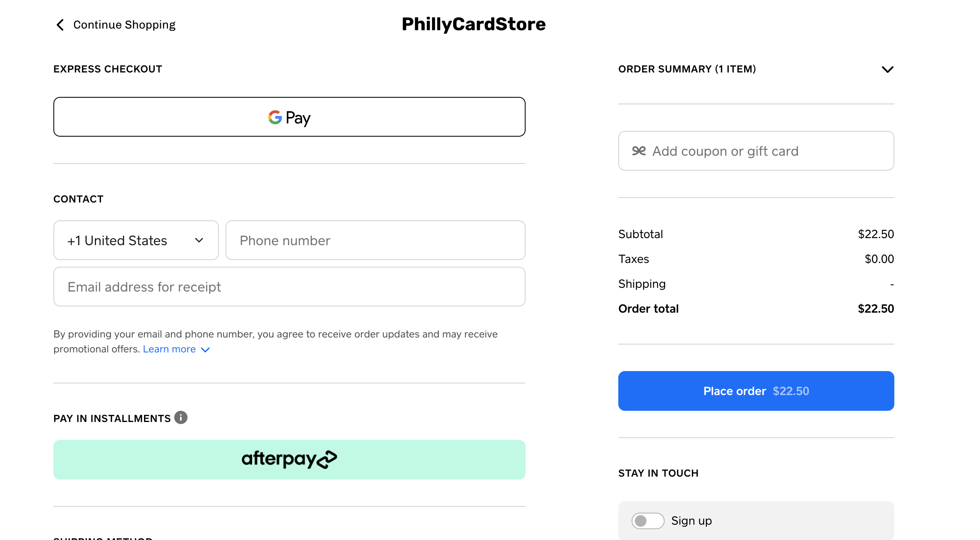The image size is (980, 540).
Task: Open the +1 United States country dropdown
Action: point(136,241)
